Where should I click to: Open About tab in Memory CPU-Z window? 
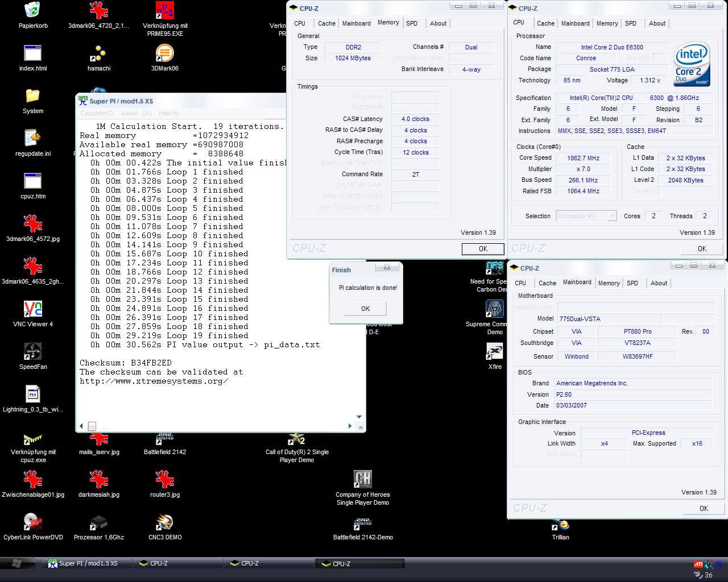[438, 23]
